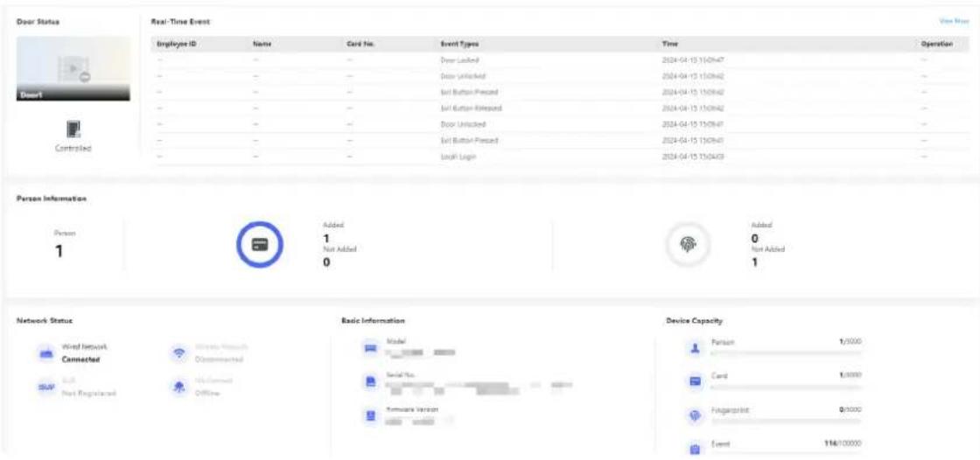The height and width of the screenshot is (460, 980).
Task: Open the View More link
Action: 953,21
